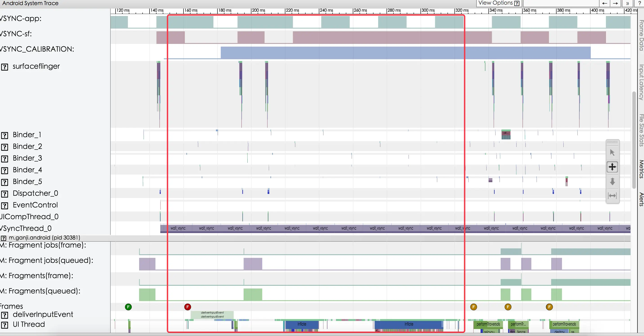Image resolution: width=644 pixels, height=336 pixels.
Task: Expand the double chevron side panel
Action: tap(627, 3)
